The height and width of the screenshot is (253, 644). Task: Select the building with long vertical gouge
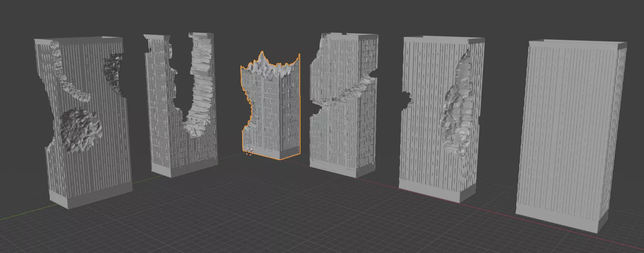(441, 119)
